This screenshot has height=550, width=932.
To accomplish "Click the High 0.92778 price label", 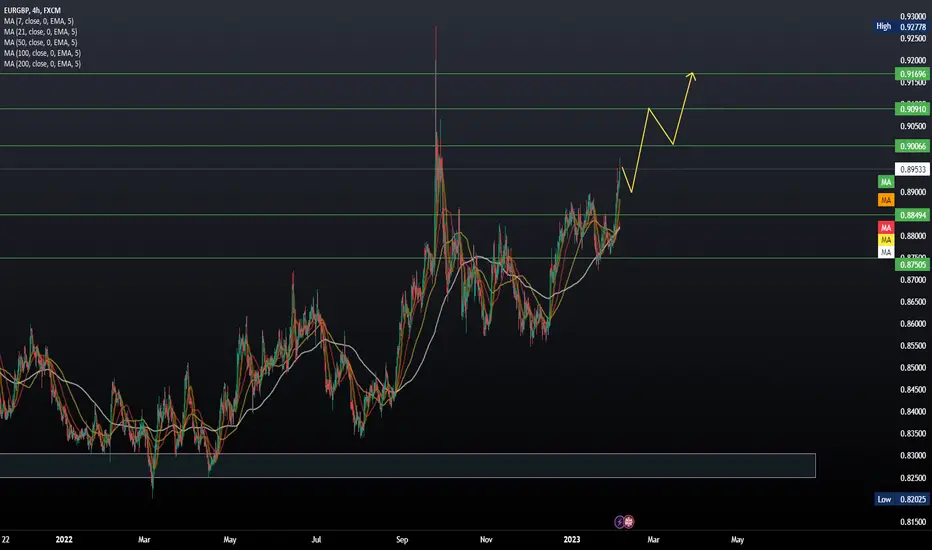I will click(900, 27).
